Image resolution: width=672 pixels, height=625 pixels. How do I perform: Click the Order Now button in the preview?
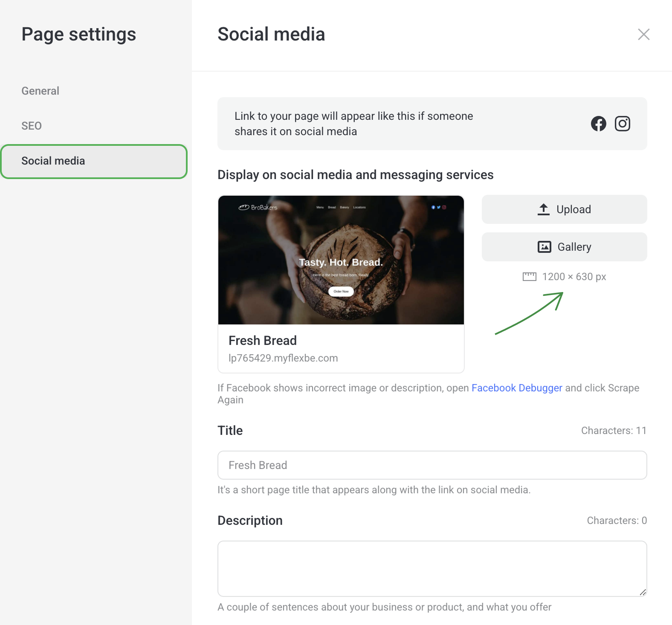pos(341,292)
